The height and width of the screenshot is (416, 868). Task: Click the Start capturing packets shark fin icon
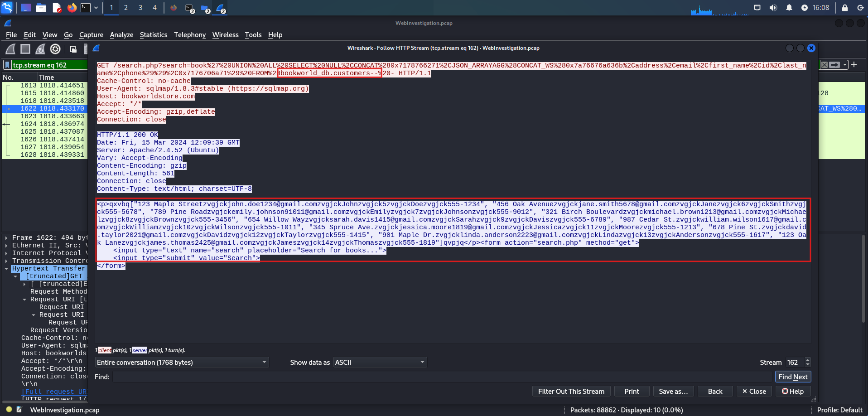point(10,49)
